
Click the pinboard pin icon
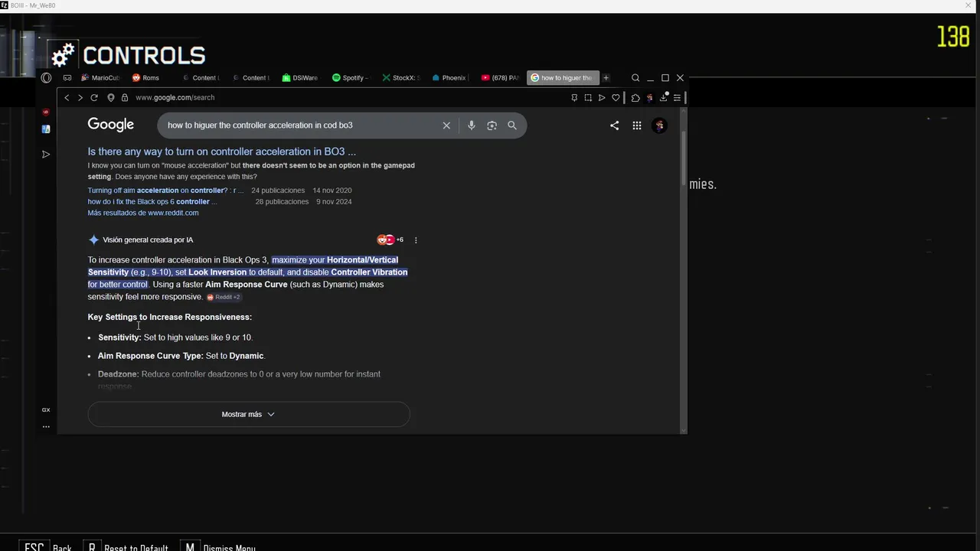574,98
